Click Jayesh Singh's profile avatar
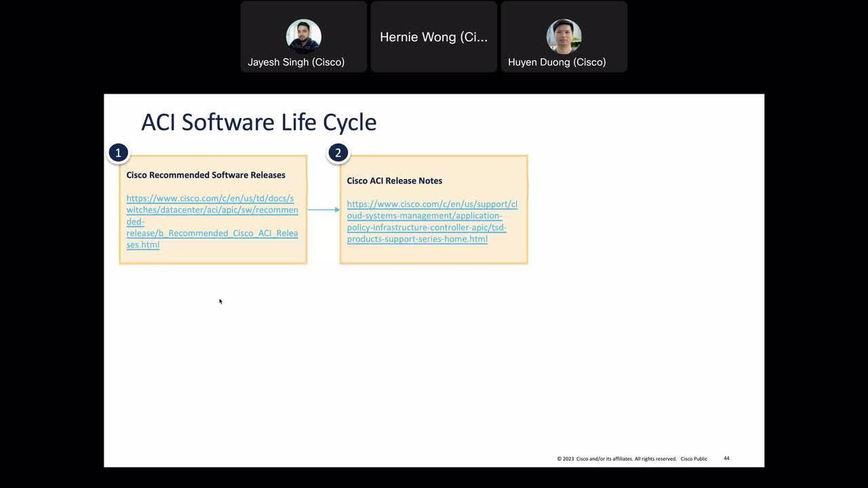This screenshot has width=868, height=488. (x=304, y=36)
